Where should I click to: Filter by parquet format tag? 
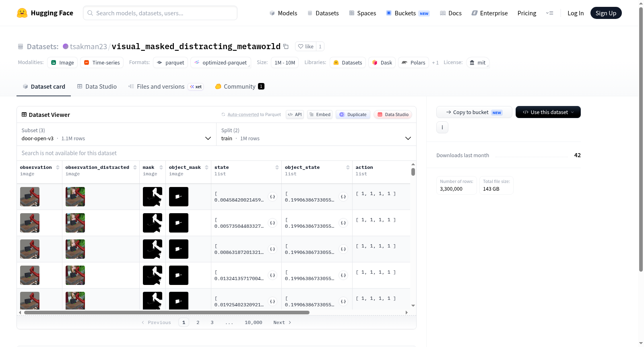tap(170, 62)
